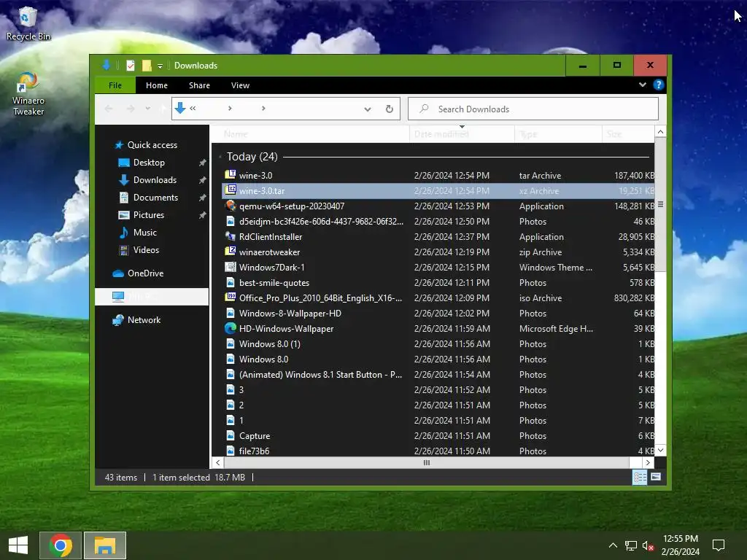This screenshot has width=747, height=560.
Task: Open Documents in Quick access
Action: 155,197
